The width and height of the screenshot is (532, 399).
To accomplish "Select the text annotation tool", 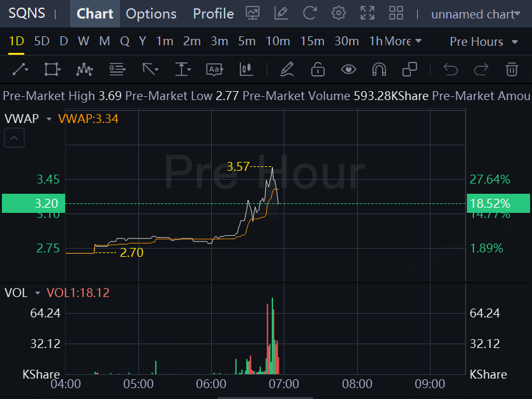I will click(214, 69).
